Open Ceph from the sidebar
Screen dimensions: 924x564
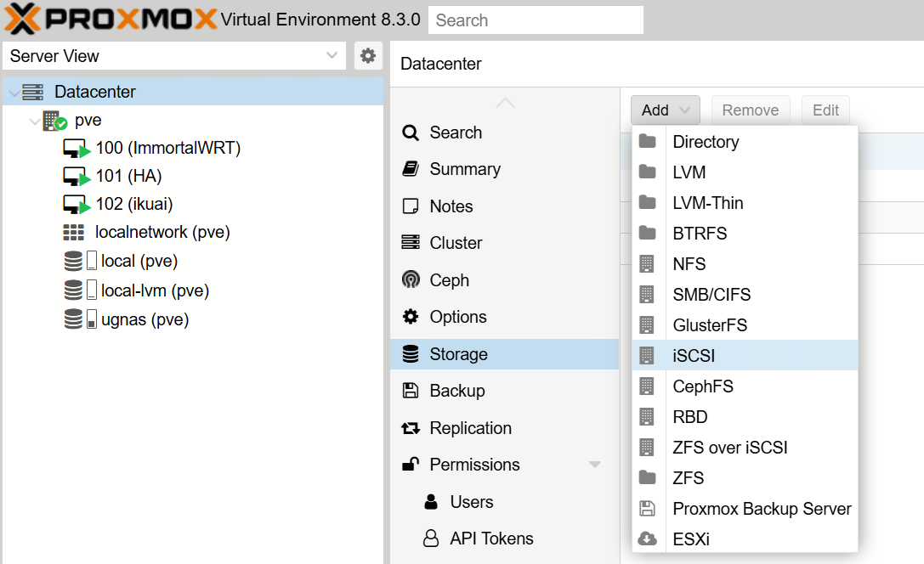[449, 280]
